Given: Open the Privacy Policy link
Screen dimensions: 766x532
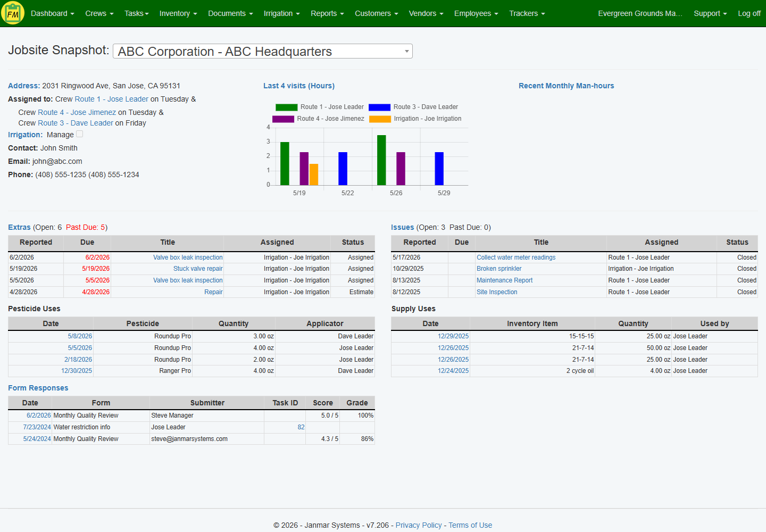Looking at the screenshot, I should (x=419, y=525).
